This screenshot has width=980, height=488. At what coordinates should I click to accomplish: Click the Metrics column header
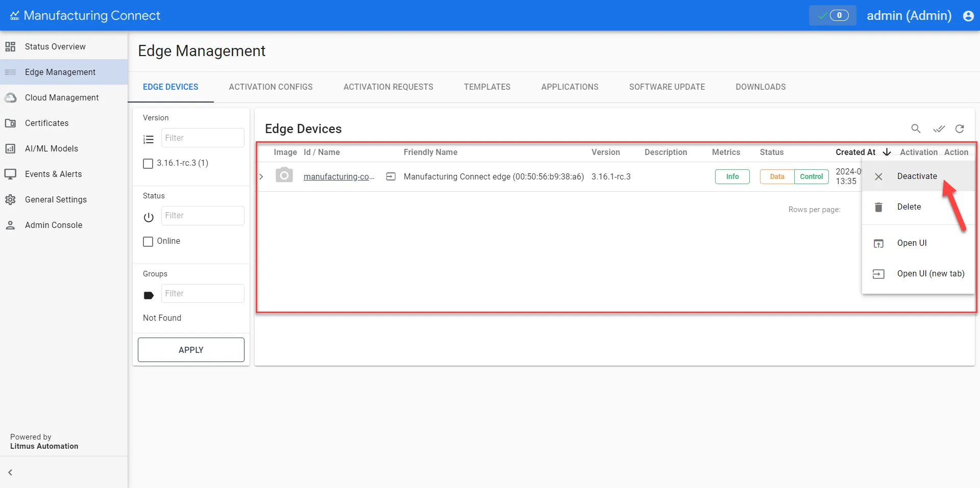coord(726,152)
